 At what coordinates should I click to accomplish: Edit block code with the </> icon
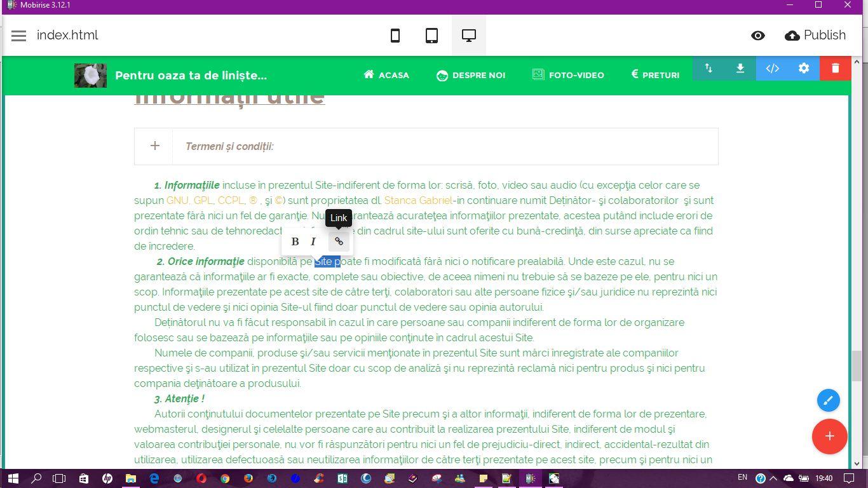click(773, 68)
